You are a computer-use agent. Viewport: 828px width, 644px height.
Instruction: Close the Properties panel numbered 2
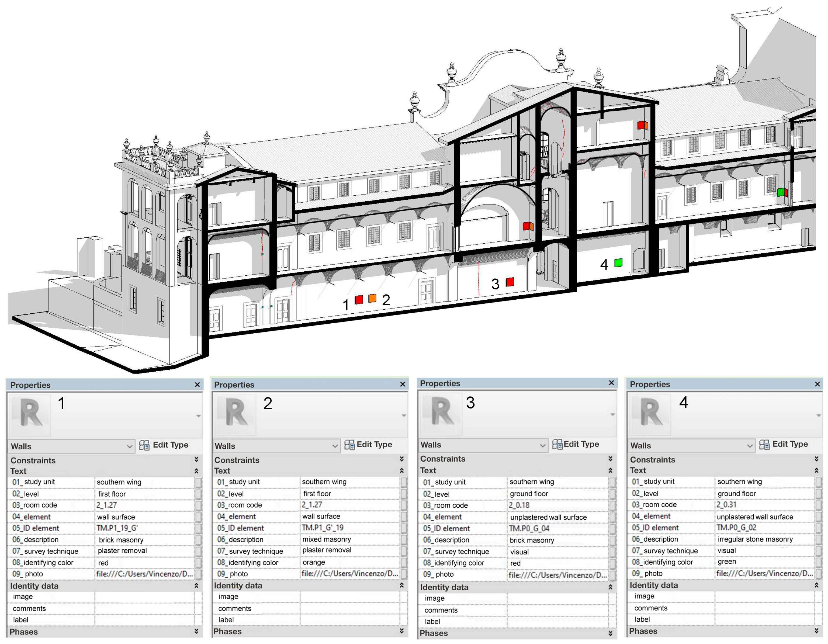tap(403, 384)
